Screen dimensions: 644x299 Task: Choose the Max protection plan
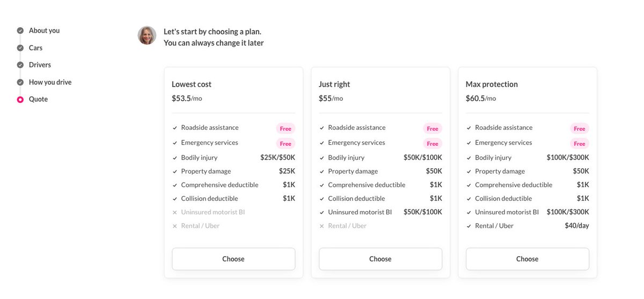(x=527, y=259)
